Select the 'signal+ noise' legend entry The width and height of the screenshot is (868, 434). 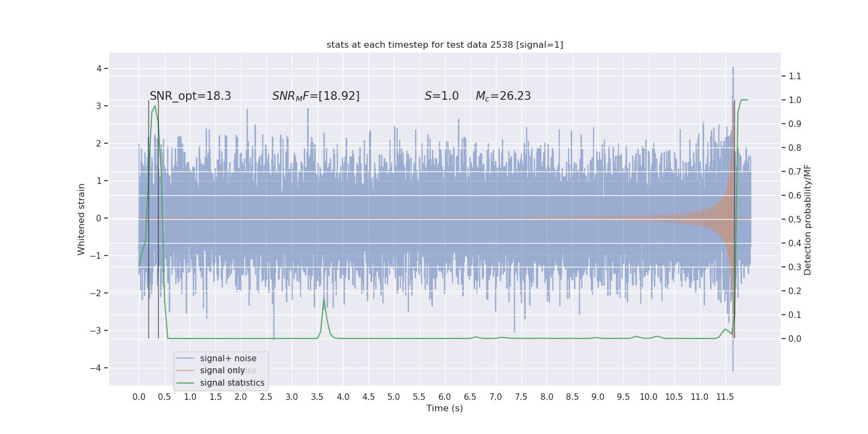point(228,358)
